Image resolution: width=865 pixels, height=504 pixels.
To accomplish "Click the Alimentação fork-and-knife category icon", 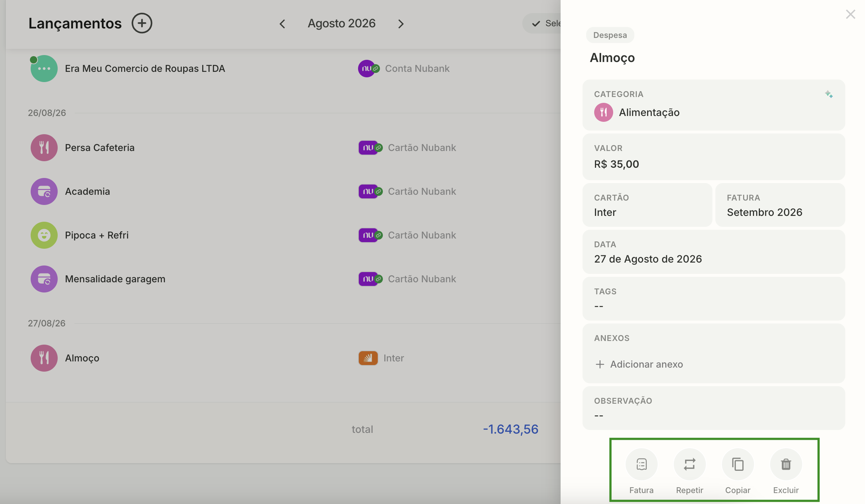I will pos(603,112).
